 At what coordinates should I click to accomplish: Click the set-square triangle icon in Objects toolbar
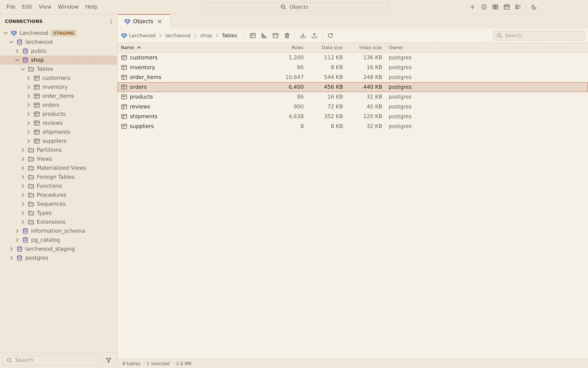[264, 36]
